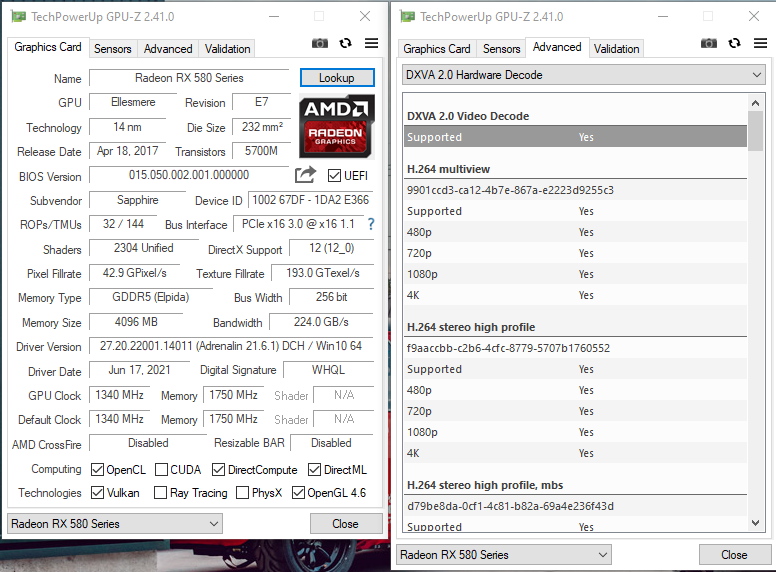This screenshot has width=776, height=572.
Task: Click scrollbar down arrow in Advanced list
Action: click(x=755, y=523)
